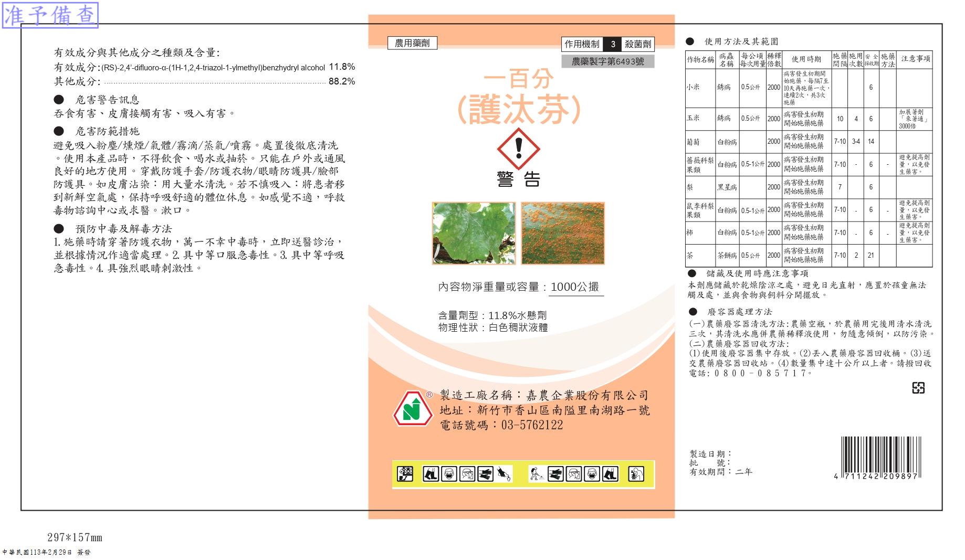965x560 pixels.
Task: Click the net content value 1000公撮
Action: click(x=575, y=287)
